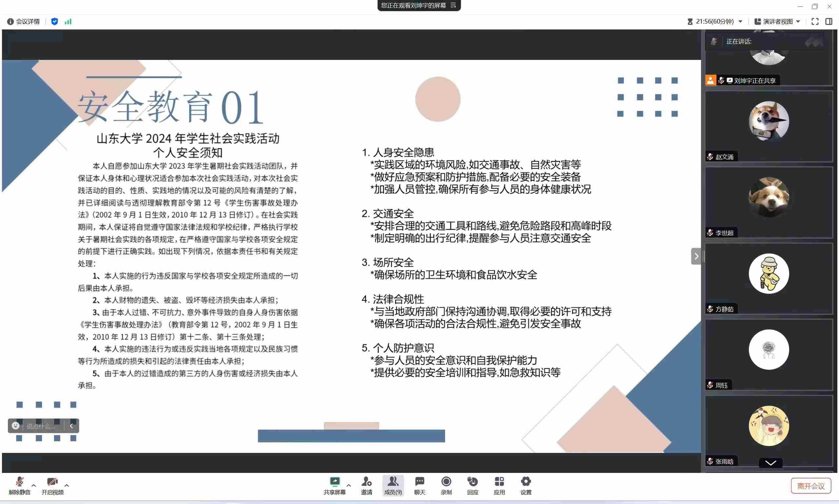The width and height of the screenshot is (839, 504).
Task: Expand audio options arrow beside unmute
Action: pyautogui.click(x=34, y=485)
